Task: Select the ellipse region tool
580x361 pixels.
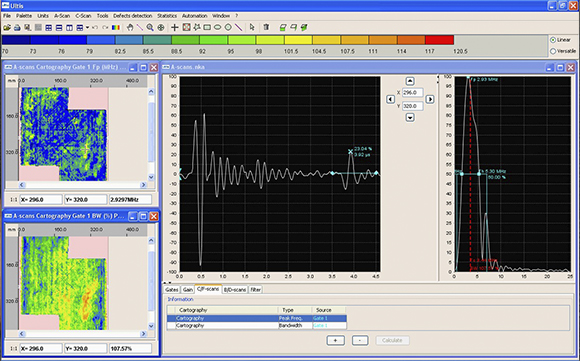Action: pos(218,27)
